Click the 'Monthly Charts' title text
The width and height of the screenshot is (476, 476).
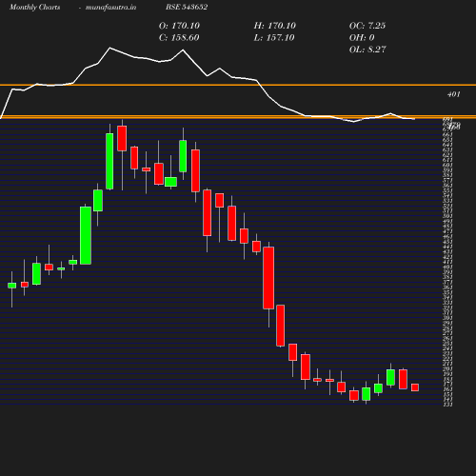pyautogui.click(x=34, y=8)
